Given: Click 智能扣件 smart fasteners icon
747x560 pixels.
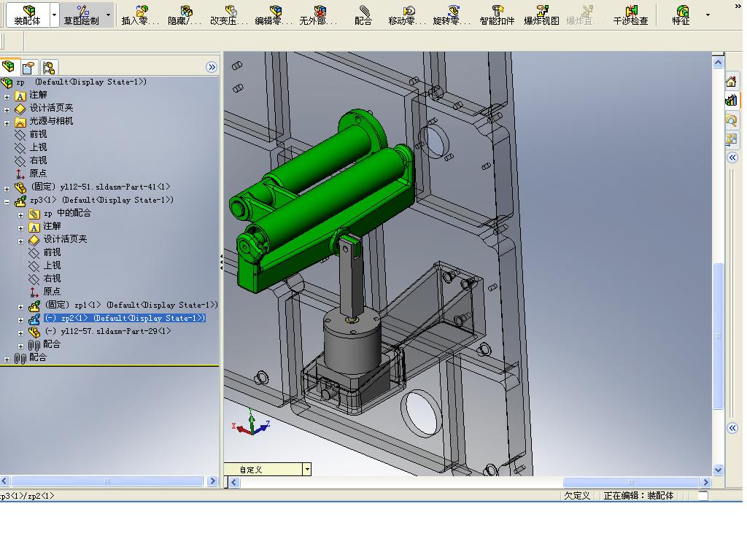Looking at the screenshot, I should [497, 15].
